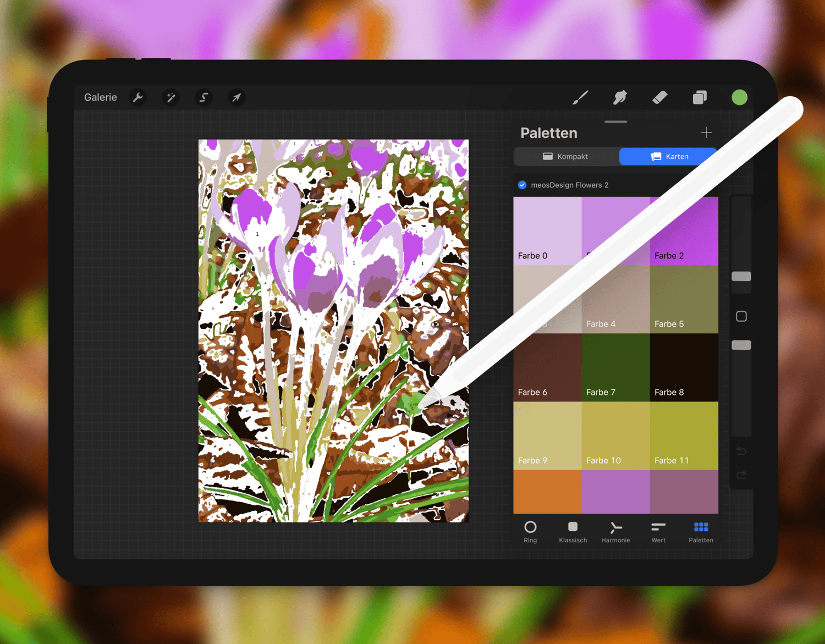Tap the crocus painting canvas
The height and width of the screenshot is (644, 825).
tap(333, 331)
